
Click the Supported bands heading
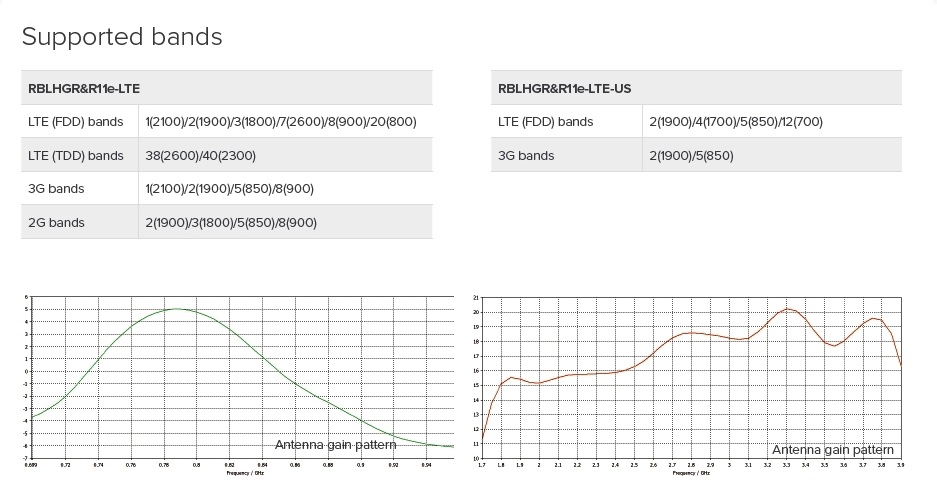pyautogui.click(x=122, y=37)
